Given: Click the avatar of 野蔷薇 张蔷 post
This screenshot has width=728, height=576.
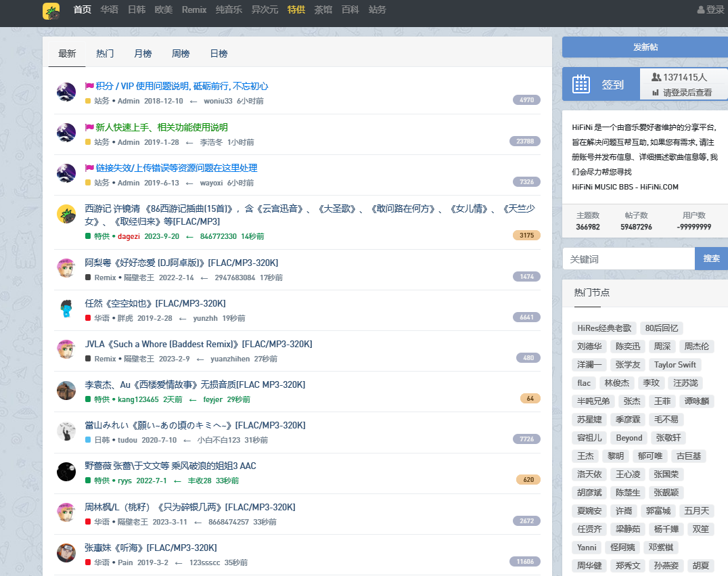Looking at the screenshot, I should click(x=66, y=472).
